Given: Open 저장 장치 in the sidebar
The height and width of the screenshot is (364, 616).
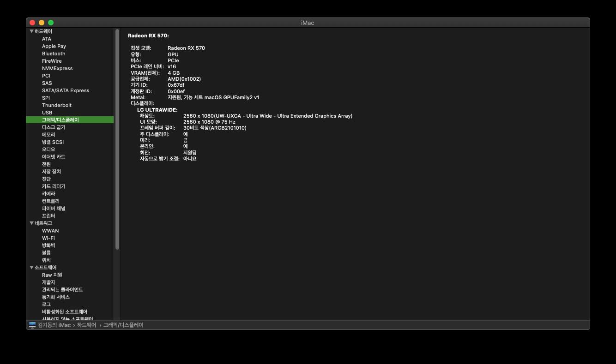Looking at the screenshot, I should [51, 172].
